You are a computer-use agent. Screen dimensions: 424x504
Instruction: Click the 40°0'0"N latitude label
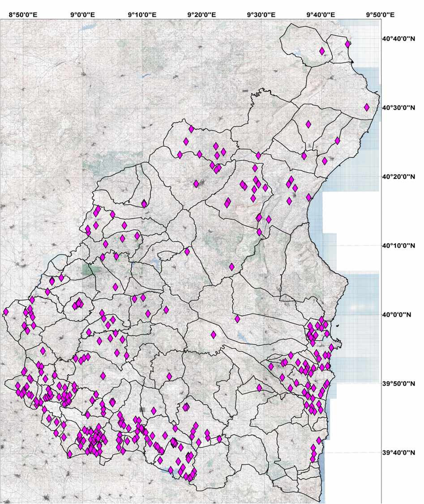click(398, 315)
